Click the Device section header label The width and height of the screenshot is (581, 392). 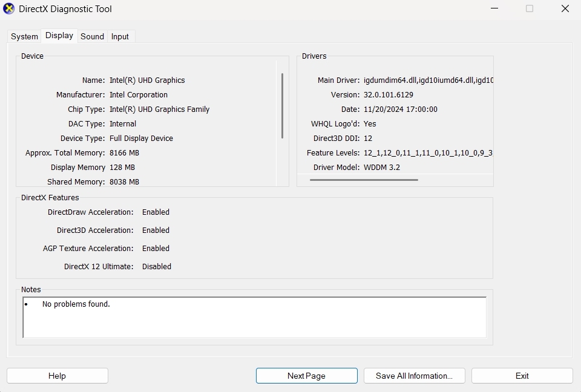(x=31, y=56)
